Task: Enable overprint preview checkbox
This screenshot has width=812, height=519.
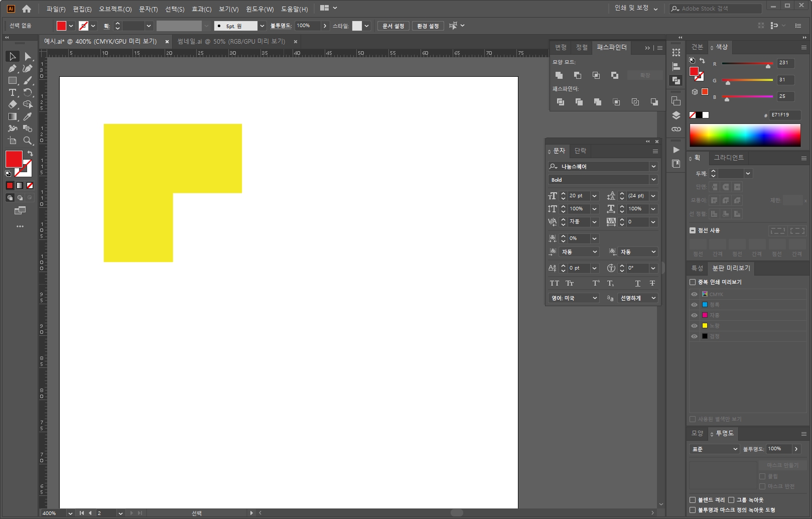Action: click(x=693, y=282)
